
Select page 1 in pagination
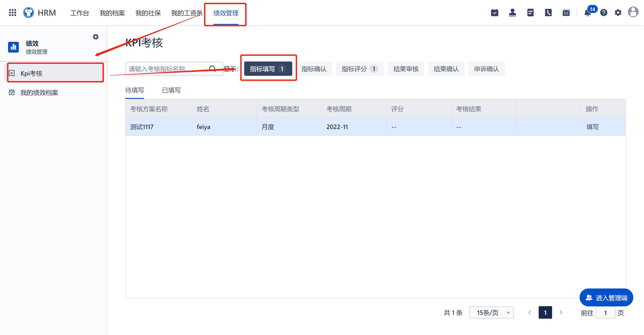tap(545, 312)
